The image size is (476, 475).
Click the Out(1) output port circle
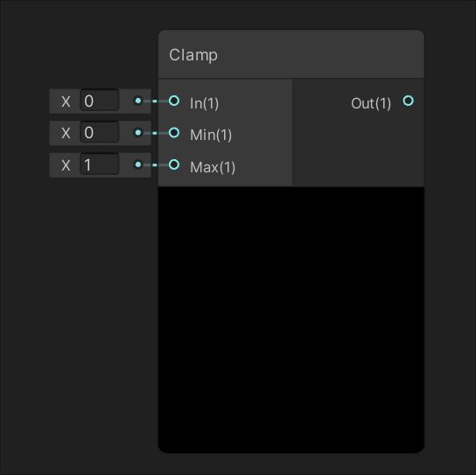pos(408,101)
